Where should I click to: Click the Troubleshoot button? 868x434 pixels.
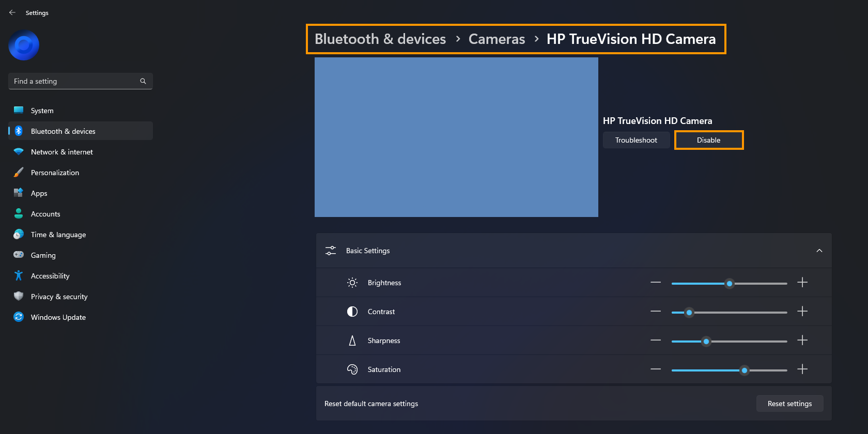pos(637,140)
